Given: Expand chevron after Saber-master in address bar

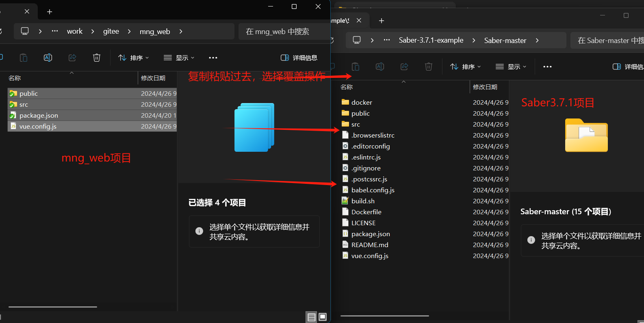Looking at the screenshot, I should 537,40.
